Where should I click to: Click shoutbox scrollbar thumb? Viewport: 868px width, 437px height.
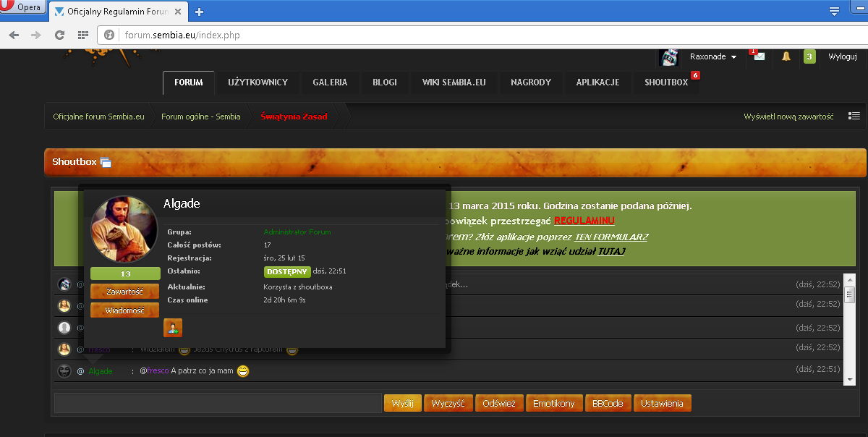[850, 294]
